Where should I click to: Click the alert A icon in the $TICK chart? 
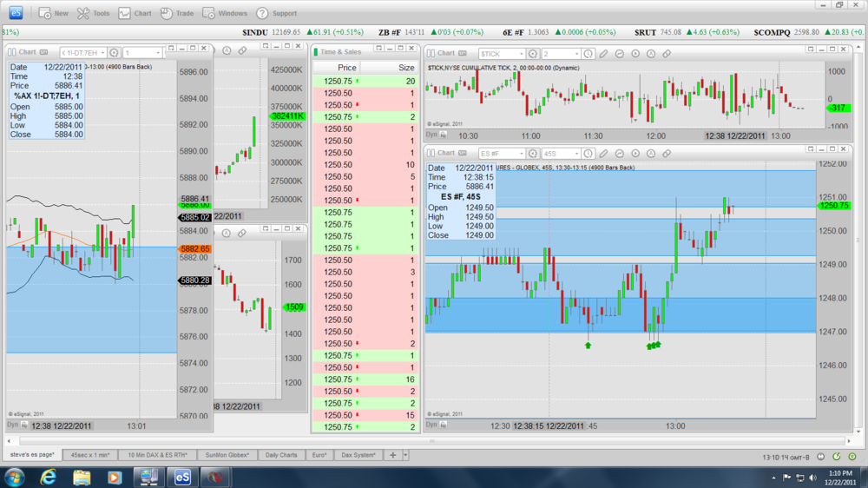tap(651, 54)
